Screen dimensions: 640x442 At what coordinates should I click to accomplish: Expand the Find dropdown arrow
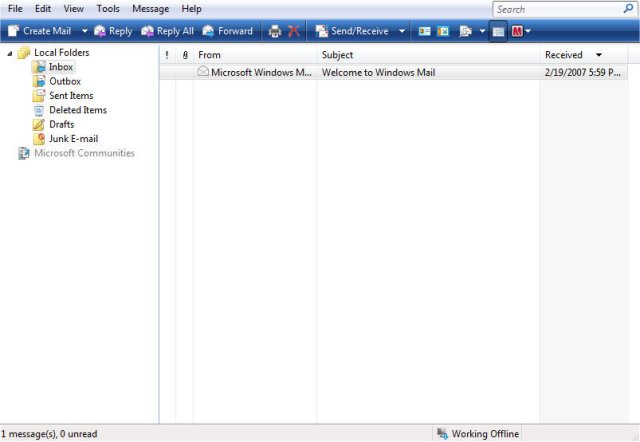(x=482, y=31)
